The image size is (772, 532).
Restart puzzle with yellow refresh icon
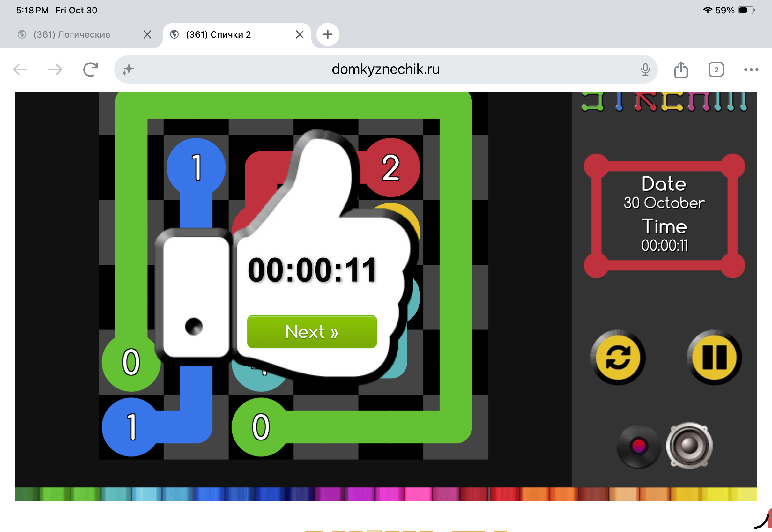click(x=618, y=357)
